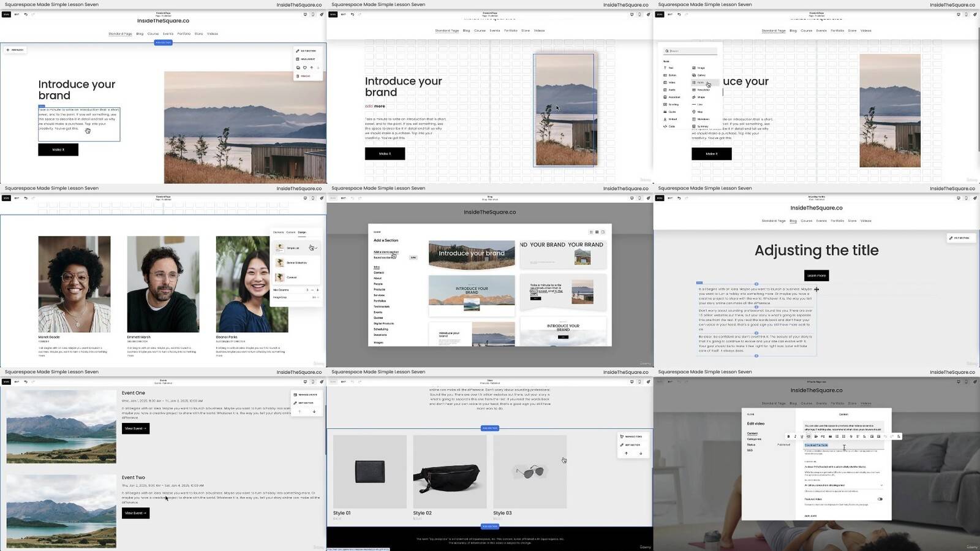Open Design tab in people section panel

coord(302,232)
